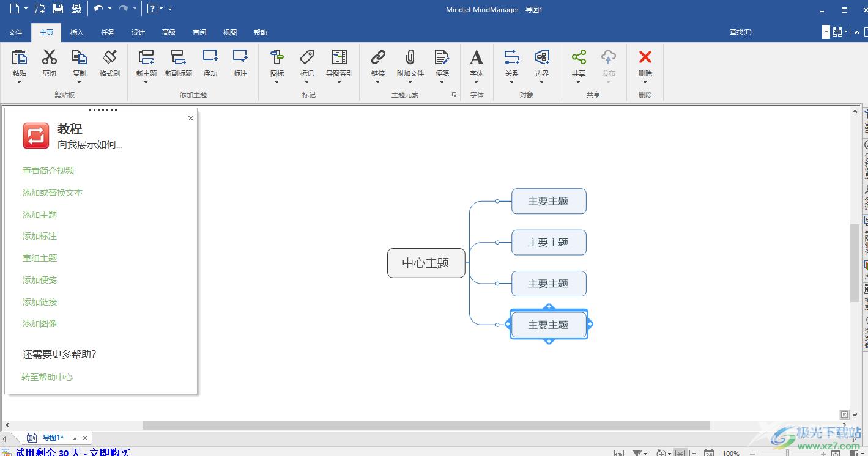Image resolution: width=868 pixels, height=456 pixels.
Task: Click the horizontal scrollbar thumb
Action: (426, 425)
